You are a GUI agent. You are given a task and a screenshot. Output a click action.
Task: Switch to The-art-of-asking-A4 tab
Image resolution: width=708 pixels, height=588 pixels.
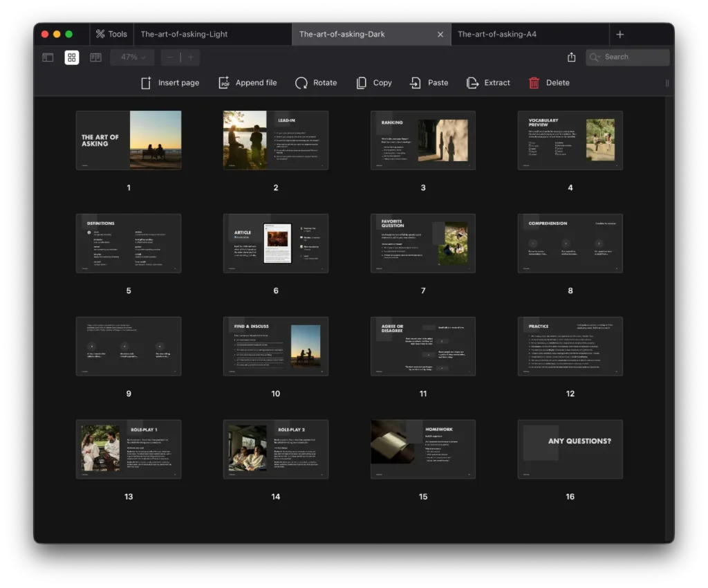[x=497, y=34]
